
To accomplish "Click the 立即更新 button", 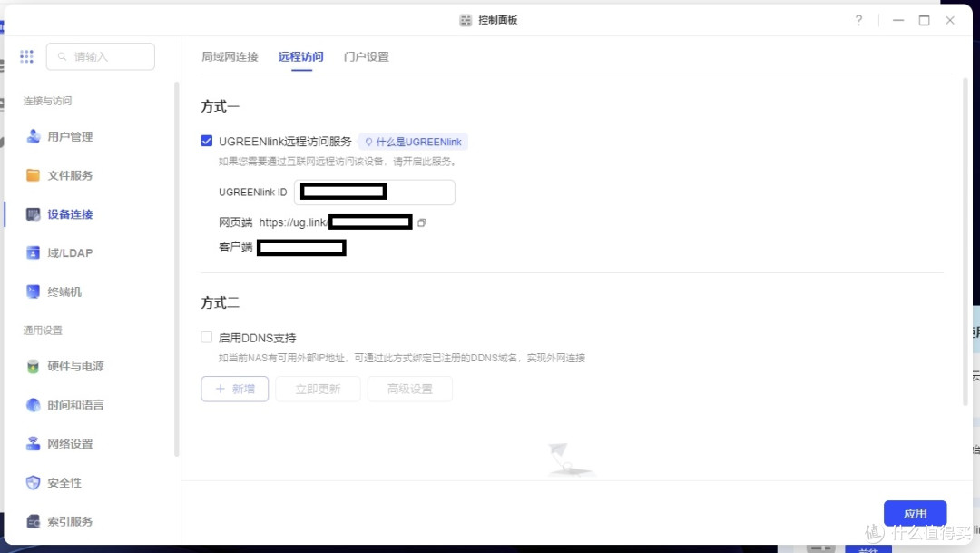I will click(x=318, y=389).
